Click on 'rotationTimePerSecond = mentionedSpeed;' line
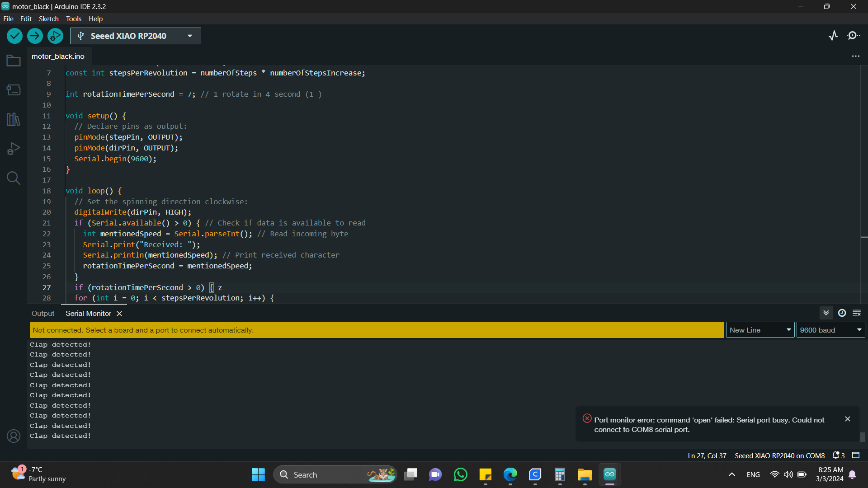 point(167,266)
